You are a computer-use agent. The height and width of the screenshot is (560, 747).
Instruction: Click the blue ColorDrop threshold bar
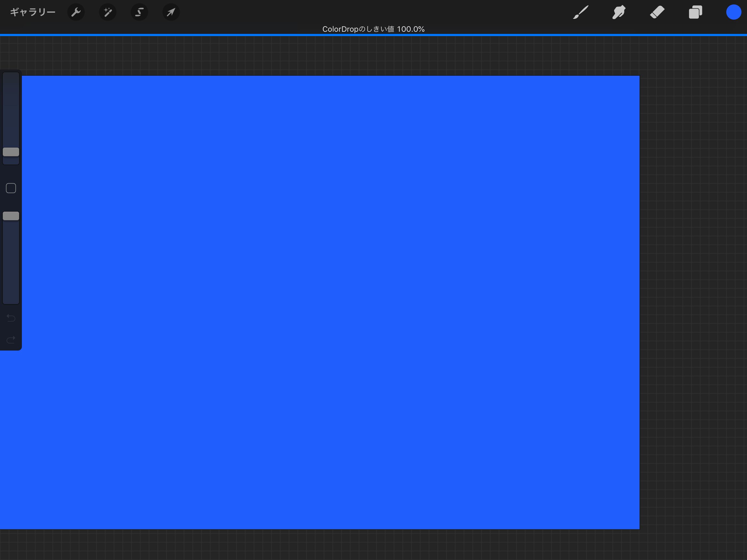coord(373,35)
